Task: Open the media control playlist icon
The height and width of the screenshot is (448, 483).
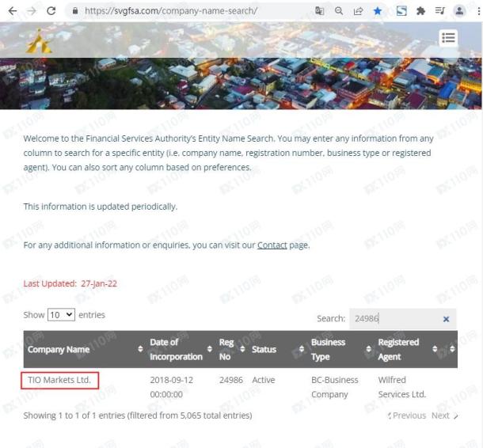Action: [440, 11]
